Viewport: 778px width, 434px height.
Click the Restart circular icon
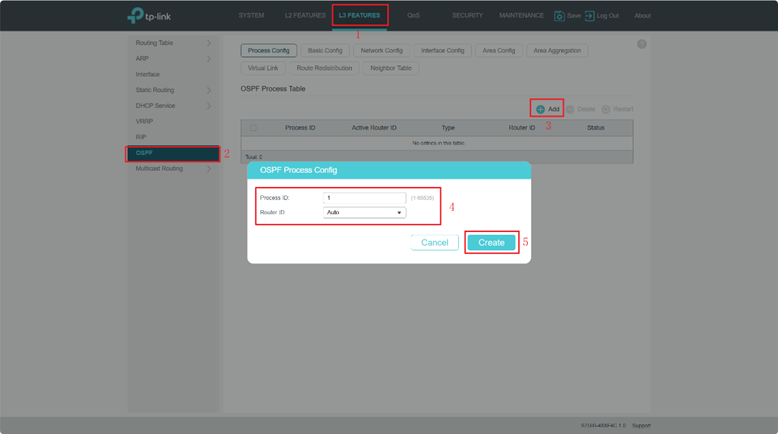pos(606,109)
